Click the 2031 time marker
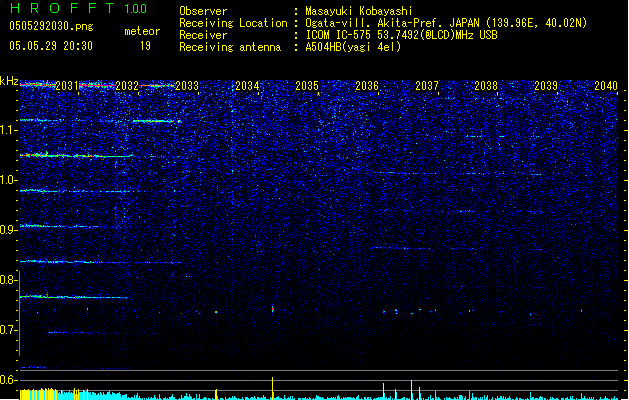The image size is (629, 400). point(67,86)
